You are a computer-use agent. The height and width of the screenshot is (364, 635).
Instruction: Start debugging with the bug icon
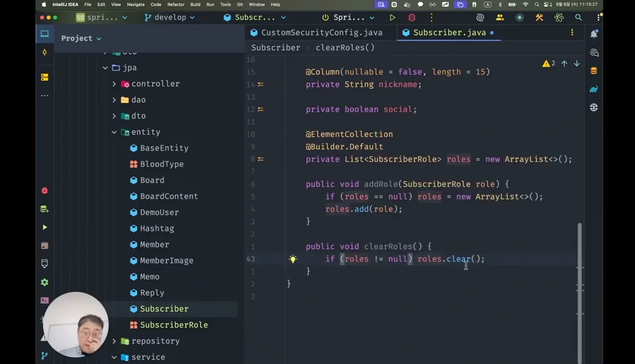click(x=412, y=17)
